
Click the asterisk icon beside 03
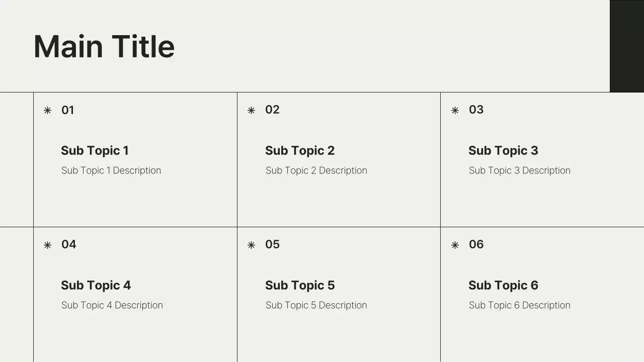[x=455, y=110]
